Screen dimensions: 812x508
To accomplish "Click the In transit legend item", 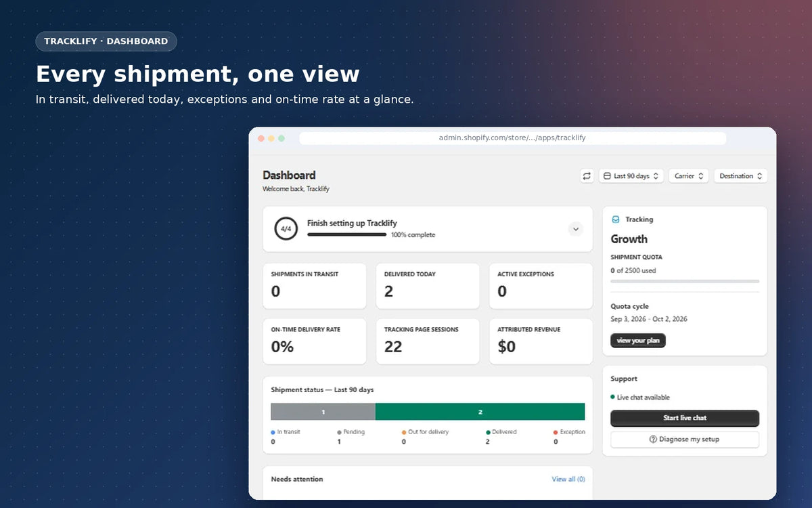I will click(x=286, y=436).
